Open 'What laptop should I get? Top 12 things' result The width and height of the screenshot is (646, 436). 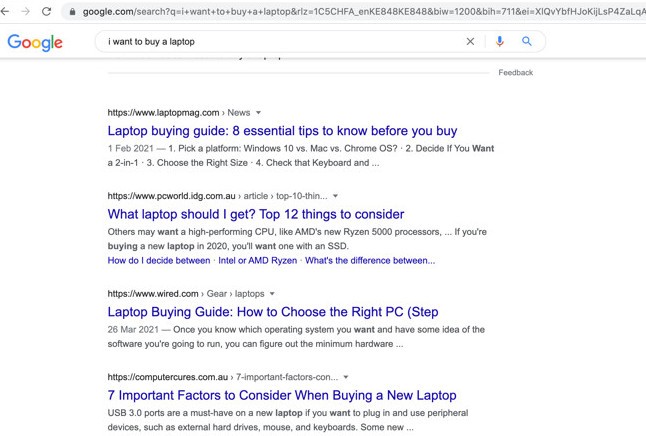[256, 214]
